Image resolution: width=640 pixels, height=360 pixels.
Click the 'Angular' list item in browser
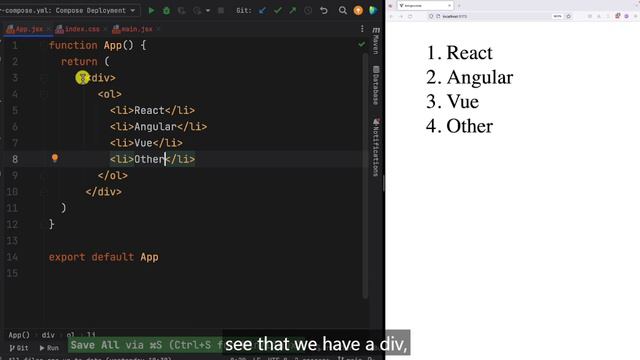(480, 77)
